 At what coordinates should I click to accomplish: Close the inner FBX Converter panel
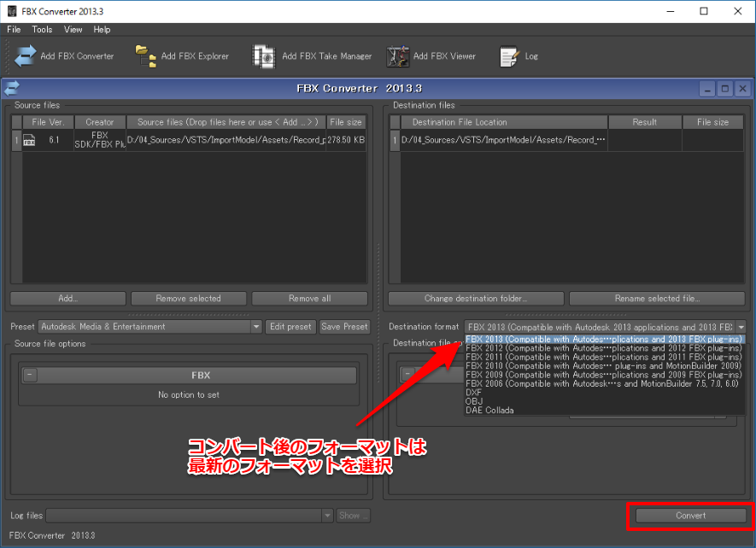(742, 89)
